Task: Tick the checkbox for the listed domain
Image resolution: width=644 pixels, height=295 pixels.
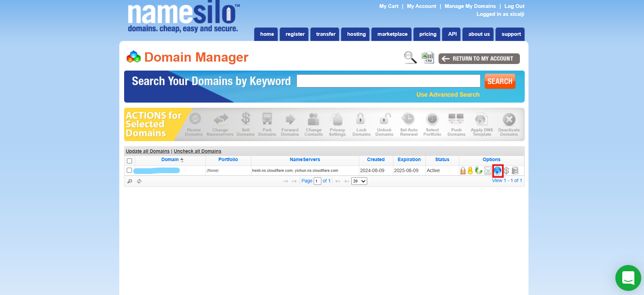Action: point(129,170)
